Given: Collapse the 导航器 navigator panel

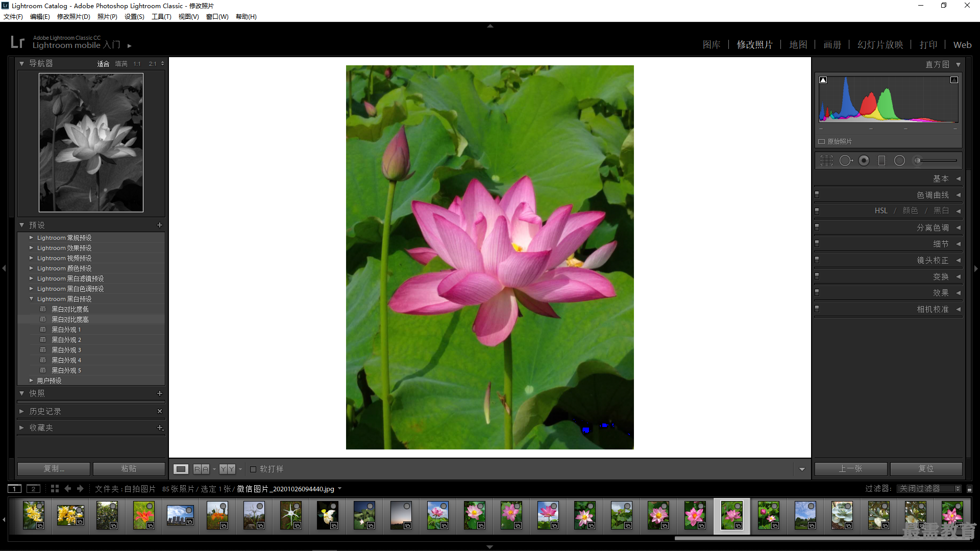Looking at the screenshot, I should click(22, 63).
